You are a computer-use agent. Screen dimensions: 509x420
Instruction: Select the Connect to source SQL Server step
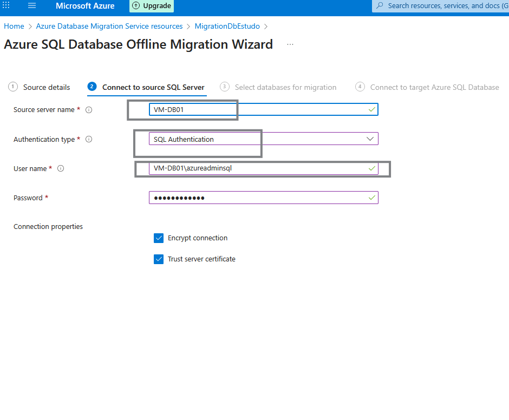pyautogui.click(x=153, y=87)
